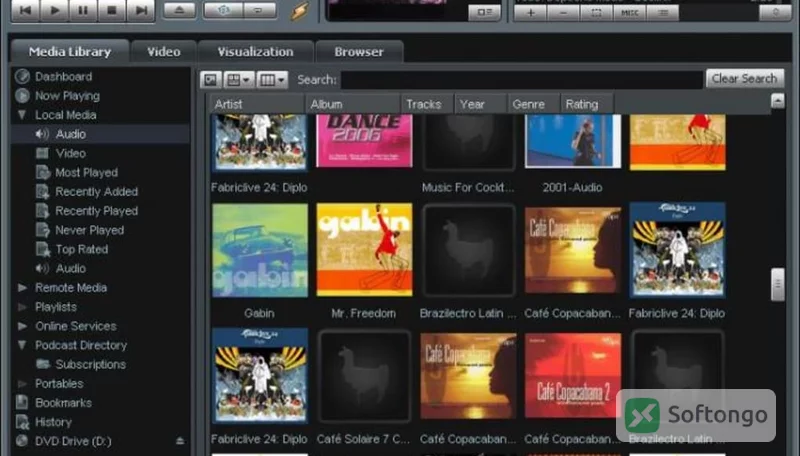Switch to the Video tab
The image size is (800, 456).
coord(164,52)
